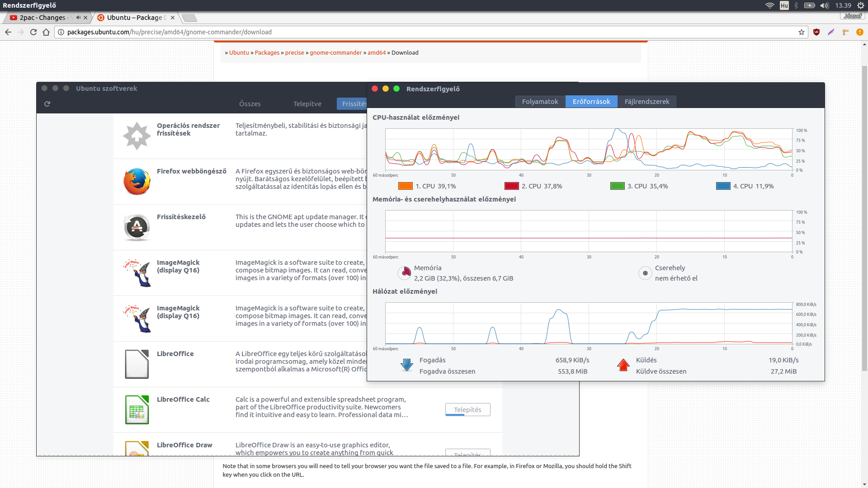Viewport: 868px width, 488px height.
Task: Switch to the Fájlrendszerek tab
Action: (647, 102)
